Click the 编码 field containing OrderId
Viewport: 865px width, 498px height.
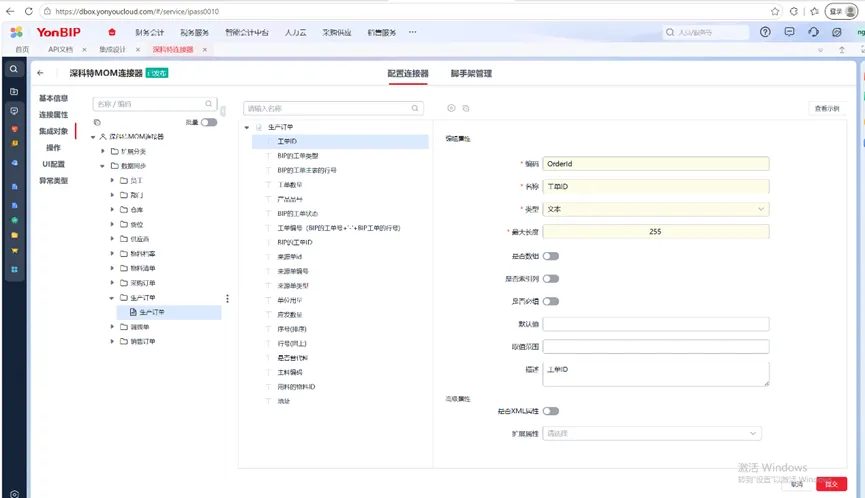[655, 164]
